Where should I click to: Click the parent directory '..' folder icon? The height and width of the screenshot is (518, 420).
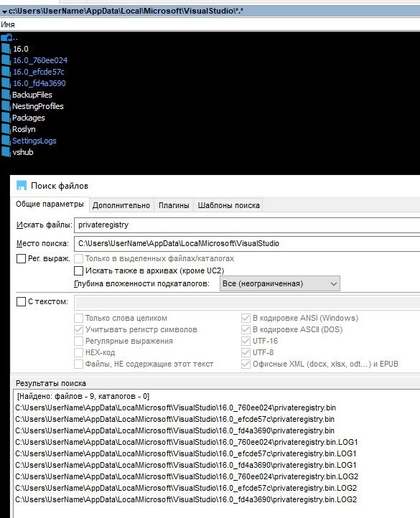tap(6, 37)
